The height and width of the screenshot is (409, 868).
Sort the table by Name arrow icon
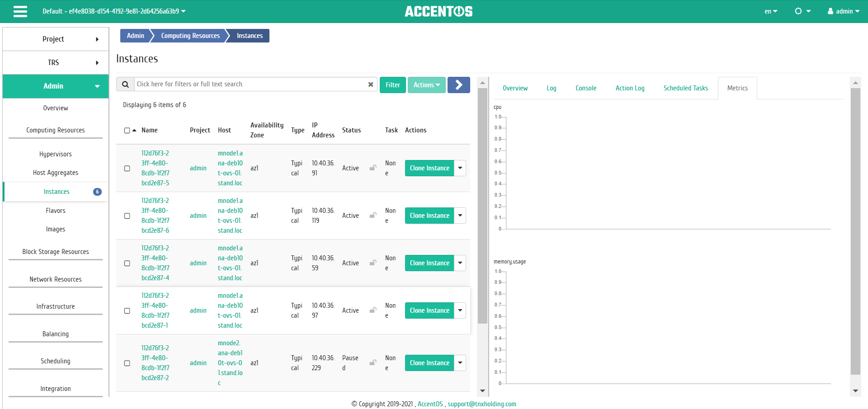coord(134,130)
